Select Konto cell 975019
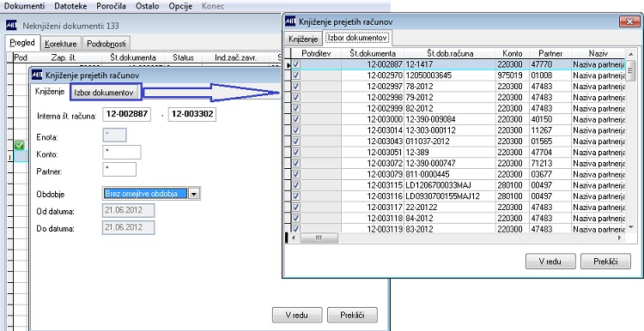The image size is (644, 331). [x=512, y=75]
